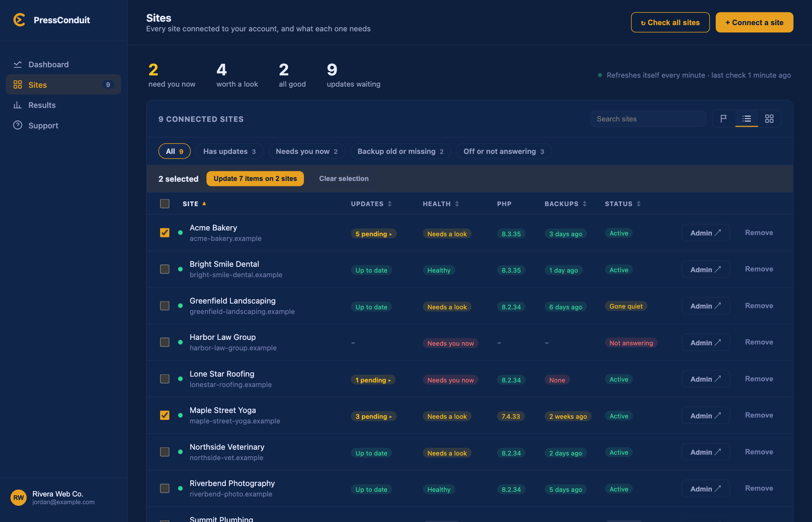This screenshot has height=522, width=812.
Task: Open Results in the sidebar
Action: 63,105
